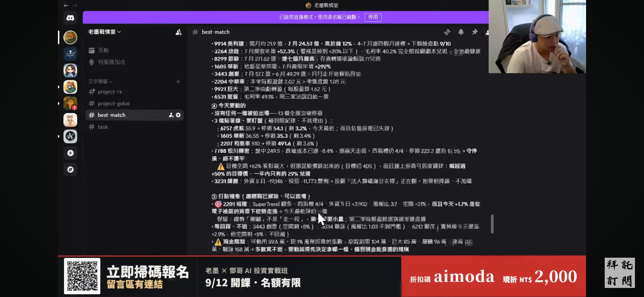The image size is (644, 297).
Task: Show pinned messages pin icon
Action: [475, 32]
